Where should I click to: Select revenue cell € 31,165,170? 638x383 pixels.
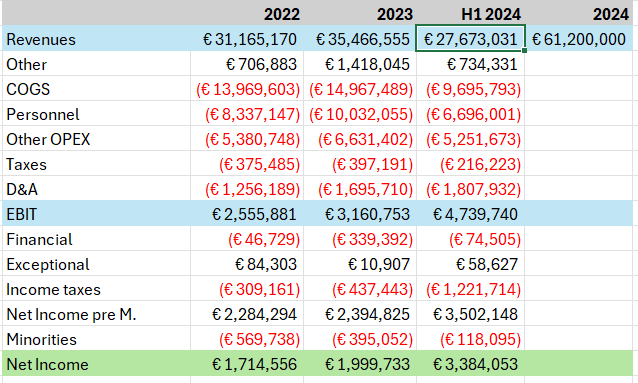coord(247,39)
